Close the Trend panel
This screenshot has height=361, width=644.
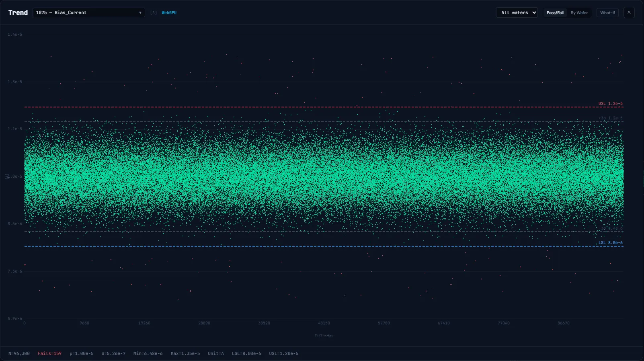(x=629, y=12)
